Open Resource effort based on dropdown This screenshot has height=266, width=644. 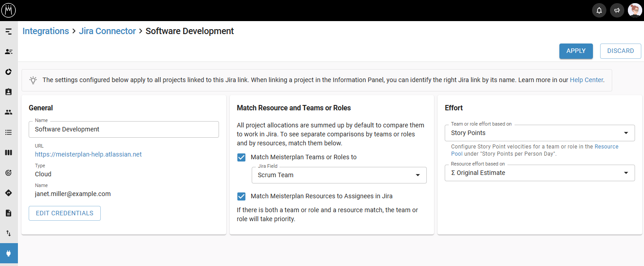click(540, 173)
